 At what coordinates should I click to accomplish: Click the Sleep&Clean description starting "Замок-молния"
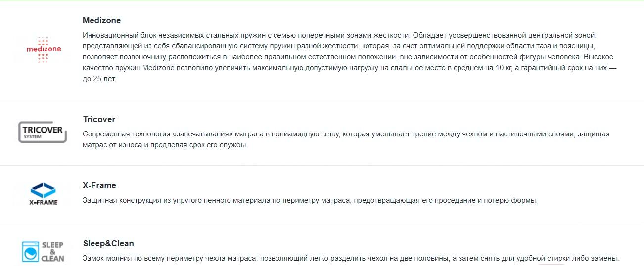click(x=350, y=258)
